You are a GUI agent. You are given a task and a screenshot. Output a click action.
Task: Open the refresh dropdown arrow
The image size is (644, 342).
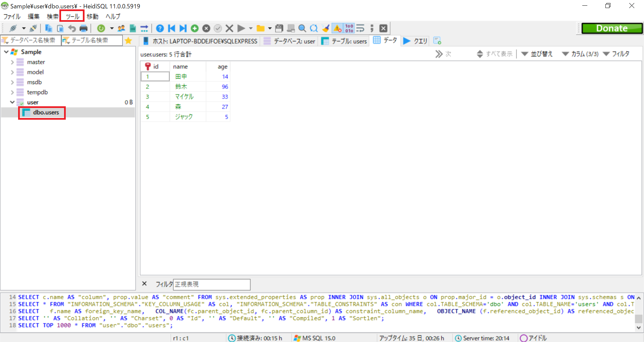(x=112, y=28)
